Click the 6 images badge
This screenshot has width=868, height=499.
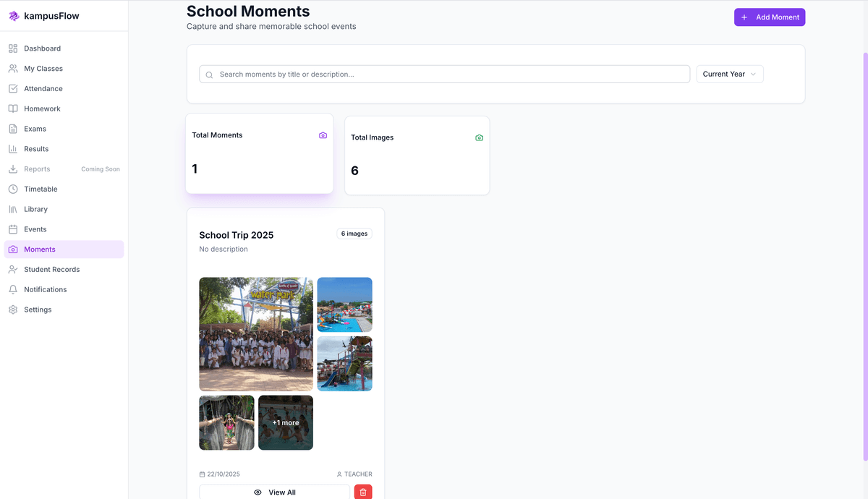[354, 233]
